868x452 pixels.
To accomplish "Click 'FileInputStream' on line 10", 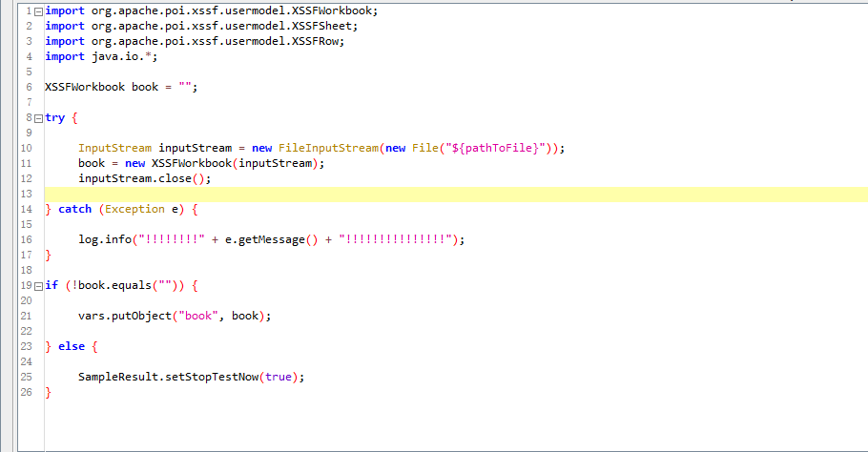I will pos(328,148).
